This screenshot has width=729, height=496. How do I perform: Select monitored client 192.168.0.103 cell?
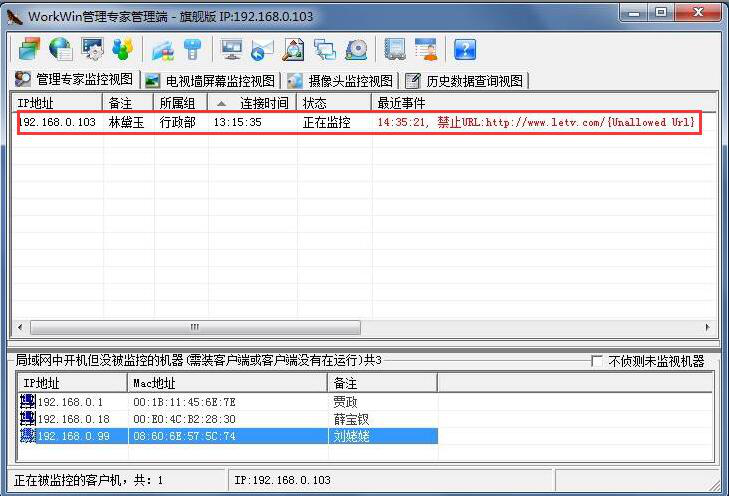(x=57, y=122)
